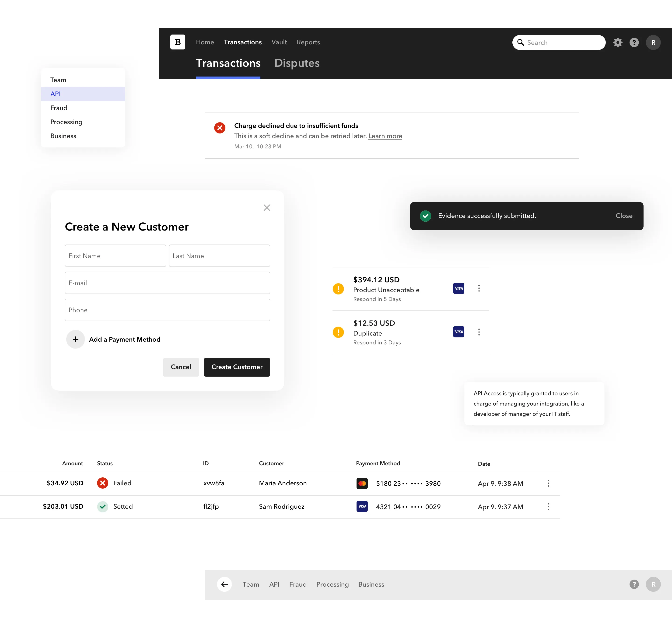Open the Learn more link
This screenshot has height=630, width=672.
pos(385,136)
